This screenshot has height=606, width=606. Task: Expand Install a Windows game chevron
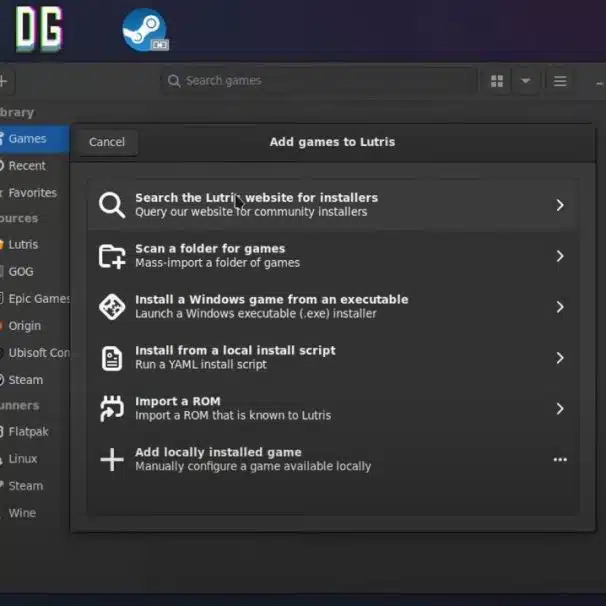tap(560, 307)
